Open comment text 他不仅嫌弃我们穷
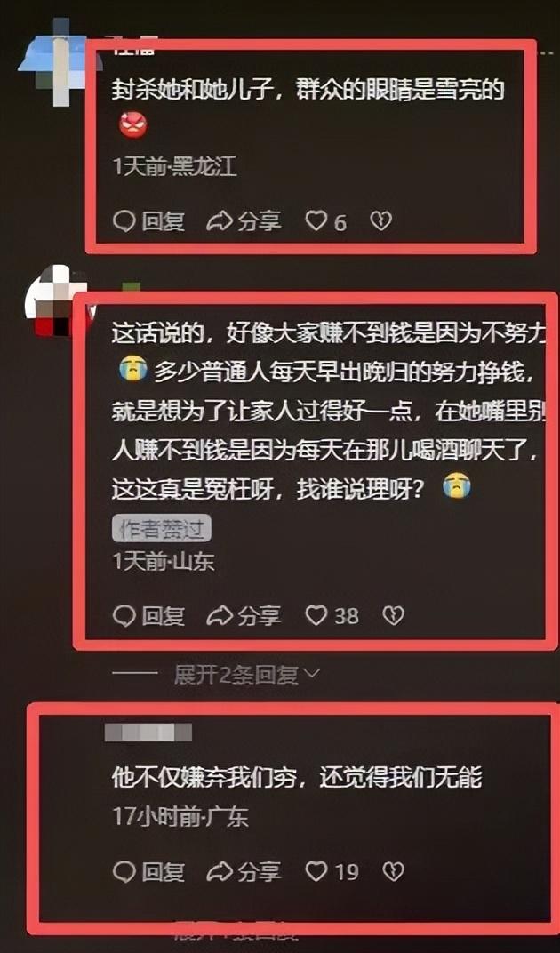560x953 pixels. 209,777
